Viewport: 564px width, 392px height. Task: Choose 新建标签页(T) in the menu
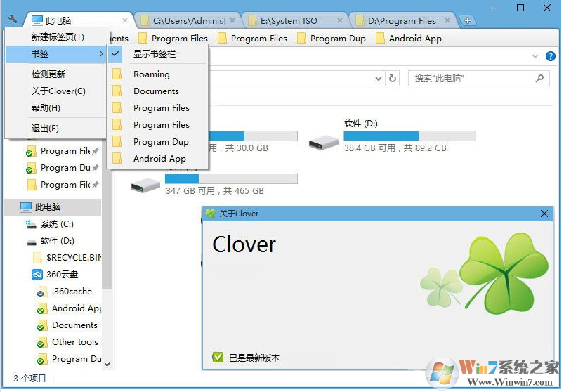[56, 37]
